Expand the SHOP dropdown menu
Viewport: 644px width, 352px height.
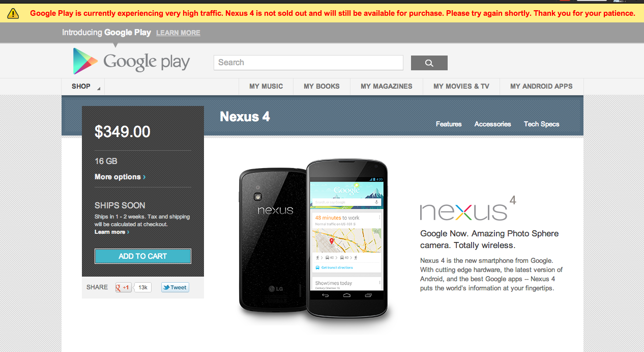pos(83,87)
